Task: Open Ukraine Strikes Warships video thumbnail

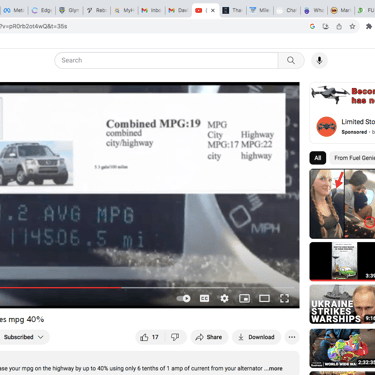Action: [x=342, y=304]
